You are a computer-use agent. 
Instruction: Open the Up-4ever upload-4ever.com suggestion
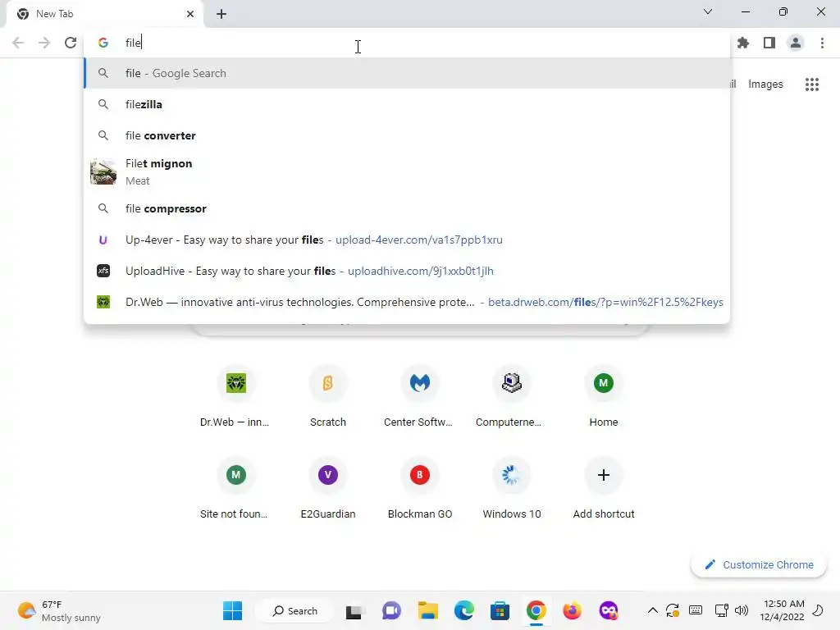coord(407,240)
